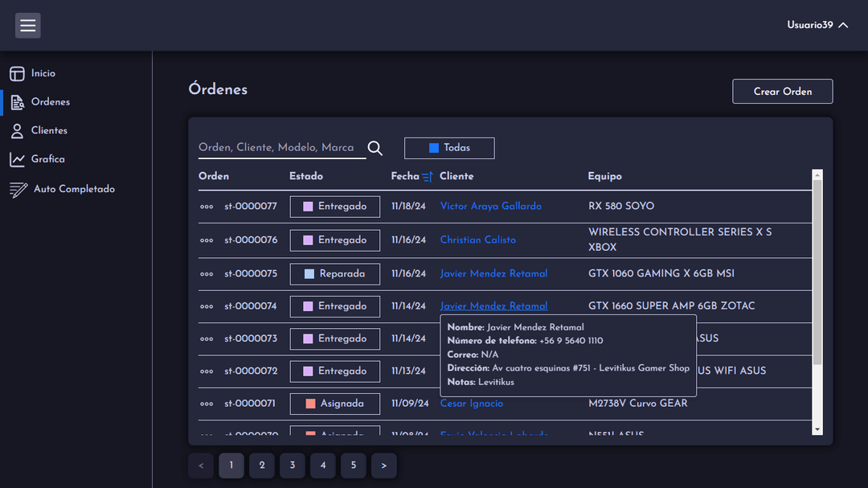Open client Christian Calisto

coord(477,240)
